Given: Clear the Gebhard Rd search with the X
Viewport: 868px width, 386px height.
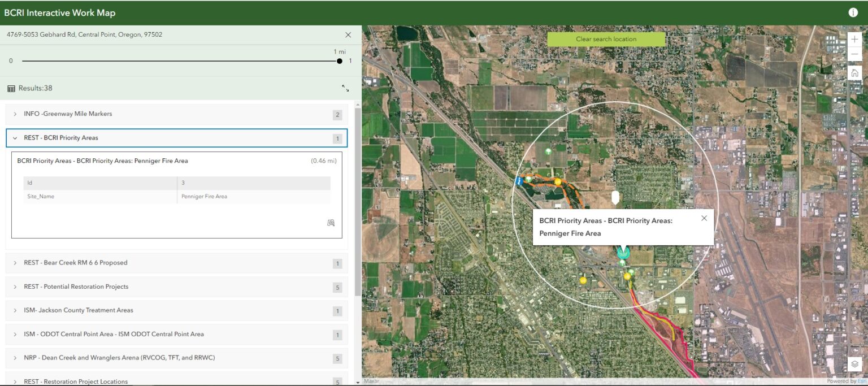Looking at the screenshot, I should pyautogui.click(x=348, y=34).
